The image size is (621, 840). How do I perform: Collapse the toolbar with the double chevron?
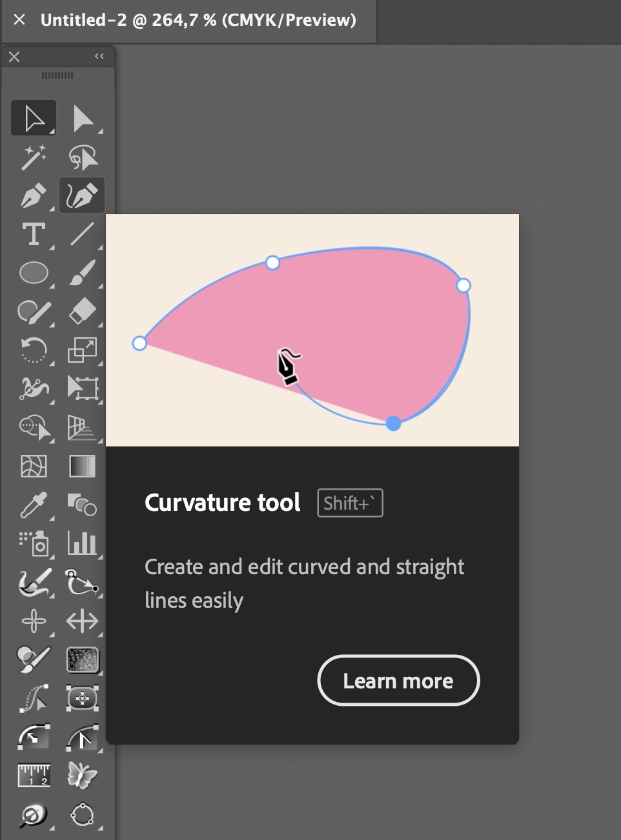(99, 56)
